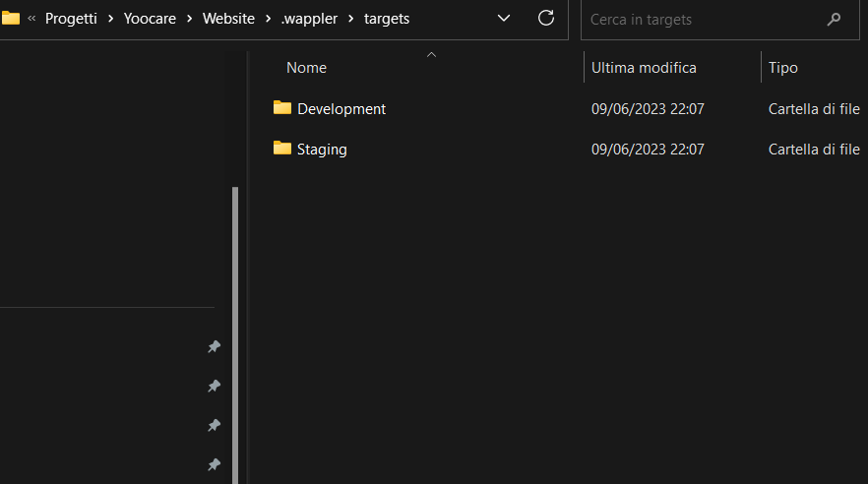Focus the 'Cerca in targets' search box
This screenshot has width=868, height=484.
(x=719, y=20)
